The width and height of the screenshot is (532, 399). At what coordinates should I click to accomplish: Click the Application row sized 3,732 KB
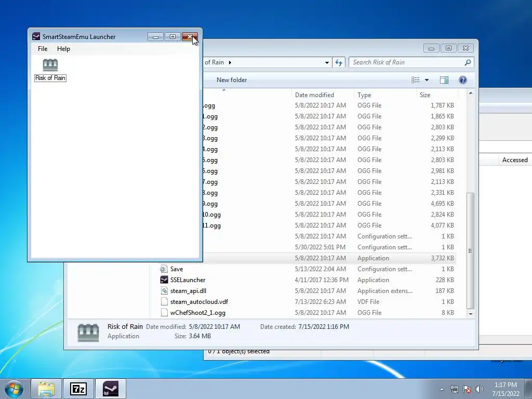click(329, 258)
